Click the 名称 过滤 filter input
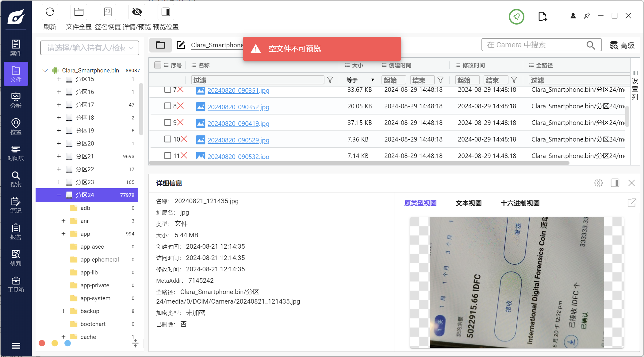Viewport: 644px width, 357px height. (258, 80)
